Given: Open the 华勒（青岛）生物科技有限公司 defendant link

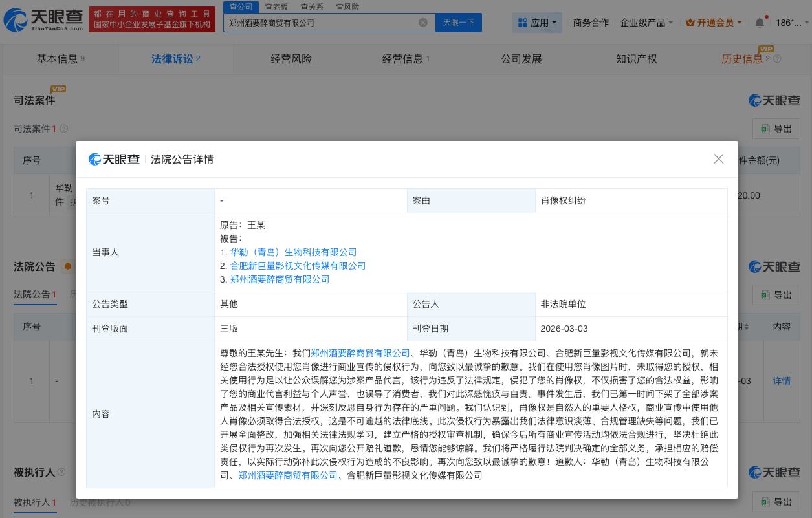Looking at the screenshot, I should pyautogui.click(x=293, y=252).
